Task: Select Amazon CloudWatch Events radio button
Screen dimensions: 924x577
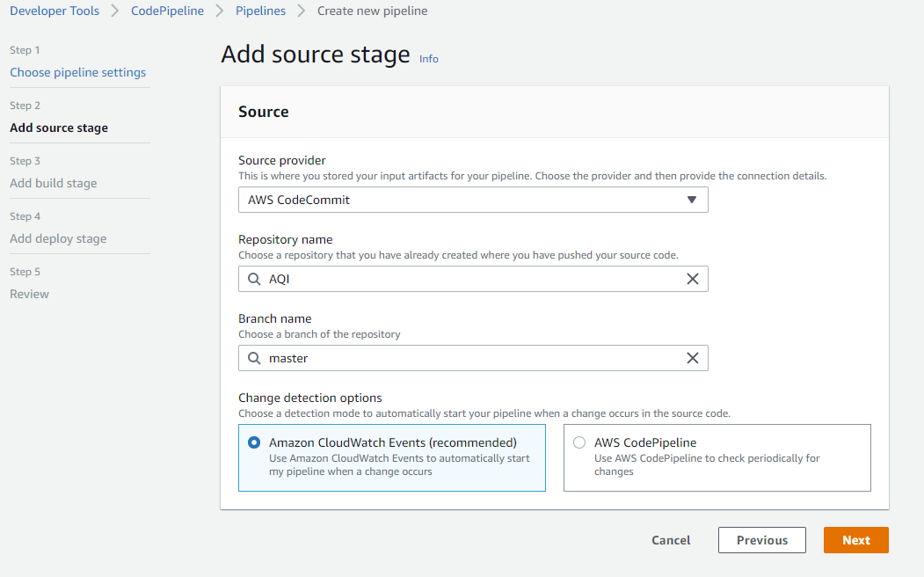Action: (x=254, y=442)
